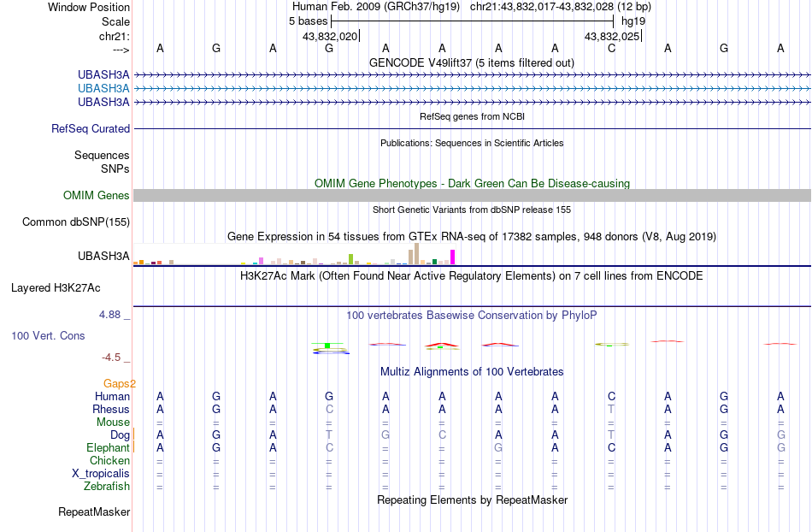The width and height of the screenshot is (812, 532).
Task: Click UBASH3A label beside GTEx expression bars
Action: (x=103, y=256)
